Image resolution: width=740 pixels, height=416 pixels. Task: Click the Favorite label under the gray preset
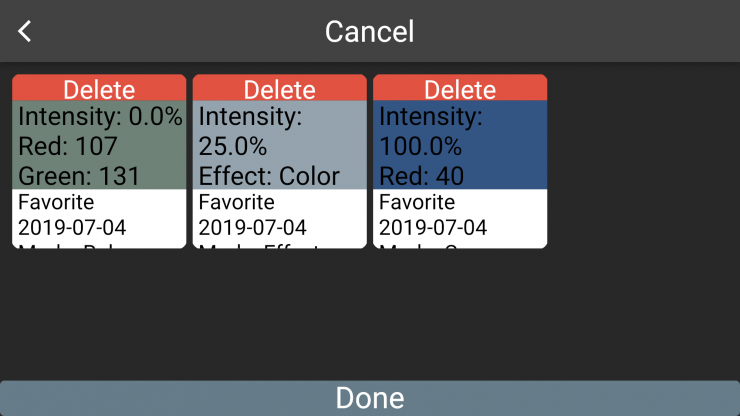click(236, 203)
